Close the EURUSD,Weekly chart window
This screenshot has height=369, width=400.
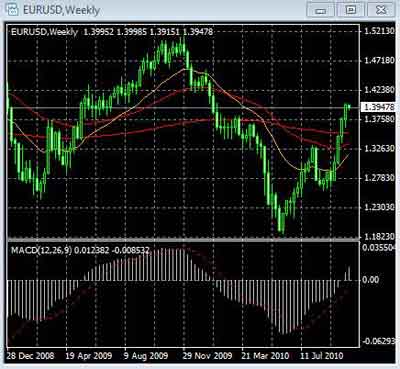[x=381, y=10]
